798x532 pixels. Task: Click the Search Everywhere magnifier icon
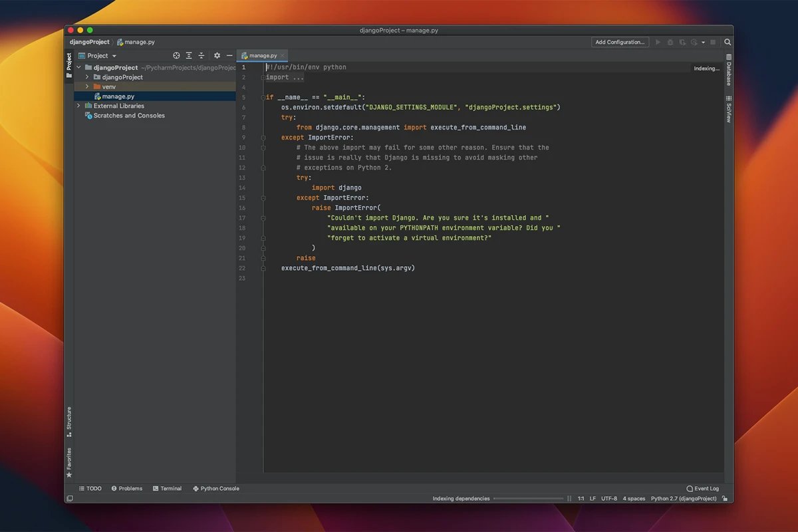(x=728, y=41)
